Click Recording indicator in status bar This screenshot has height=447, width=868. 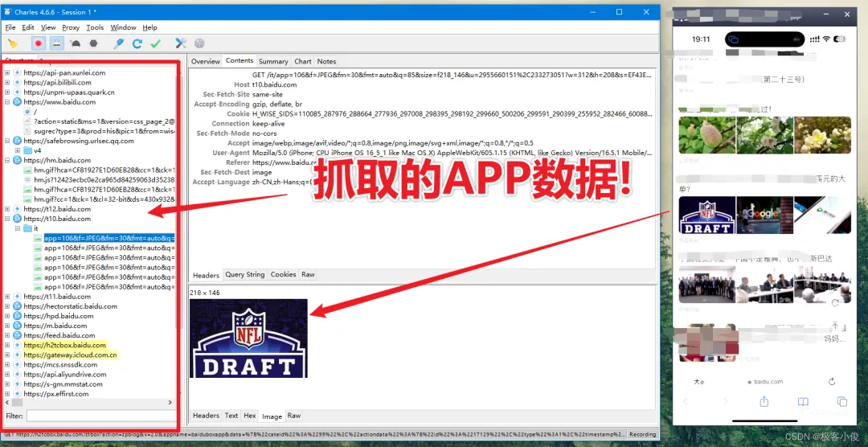coord(642,435)
